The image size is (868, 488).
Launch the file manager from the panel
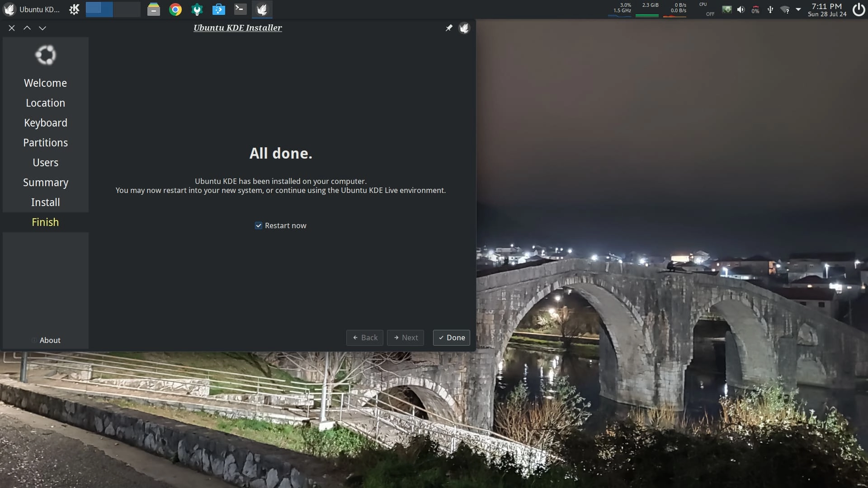pyautogui.click(x=154, y=9)
